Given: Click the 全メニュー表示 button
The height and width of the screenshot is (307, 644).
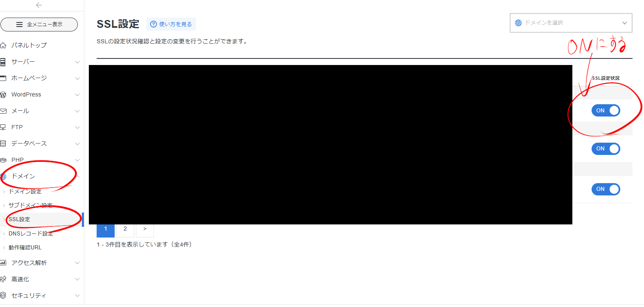Looking at the screenshot, I should pos(39,25).
